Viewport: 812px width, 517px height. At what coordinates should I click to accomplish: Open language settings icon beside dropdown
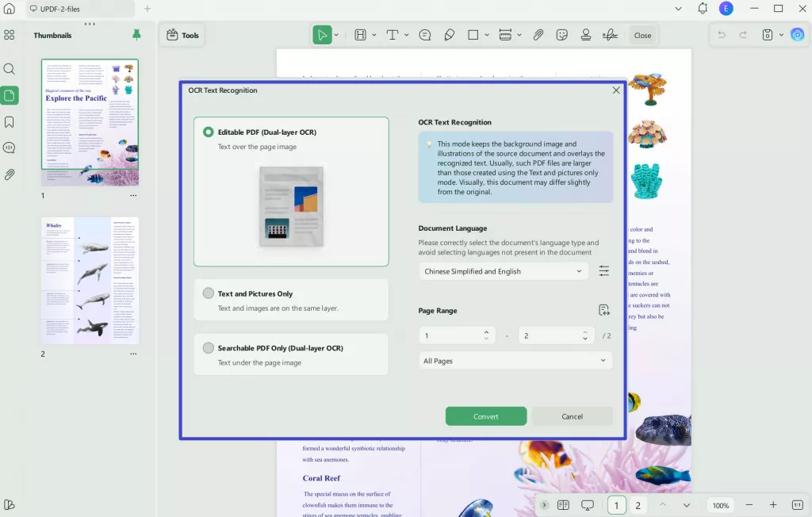pyautogui.click(x=603, y=271)
